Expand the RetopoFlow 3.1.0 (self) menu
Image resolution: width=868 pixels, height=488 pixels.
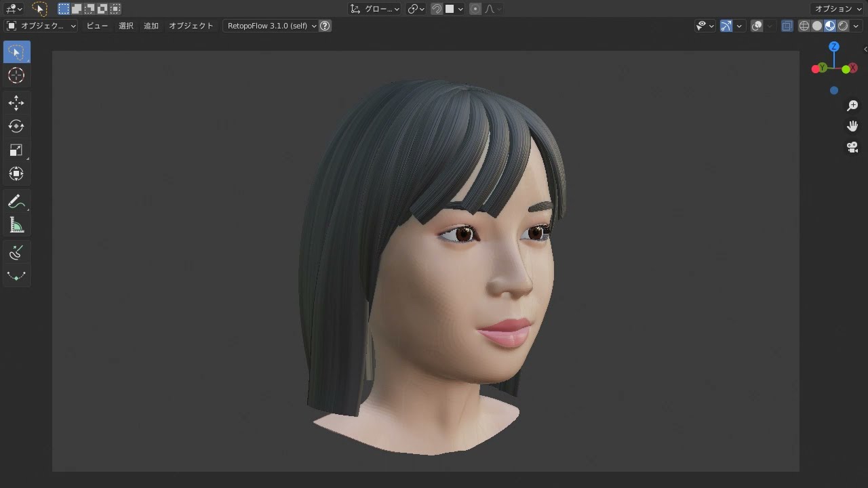tap(271, 26)
